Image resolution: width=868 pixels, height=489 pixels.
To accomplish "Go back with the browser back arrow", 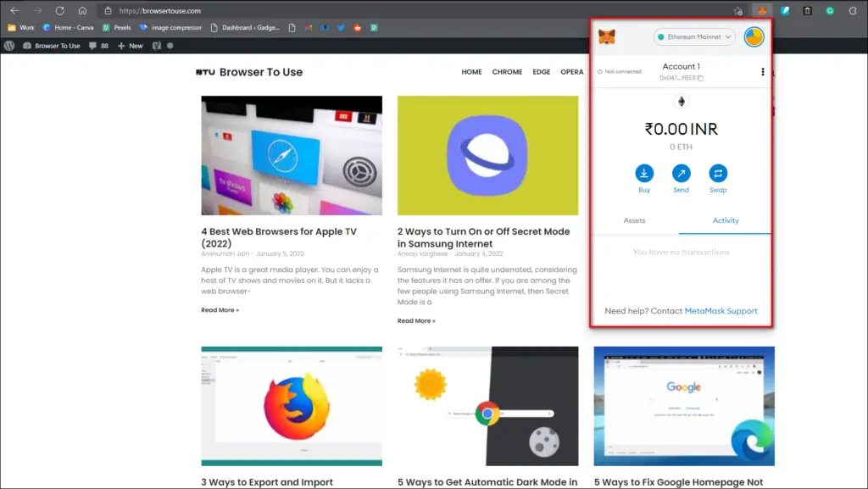I will click(14, 10).
